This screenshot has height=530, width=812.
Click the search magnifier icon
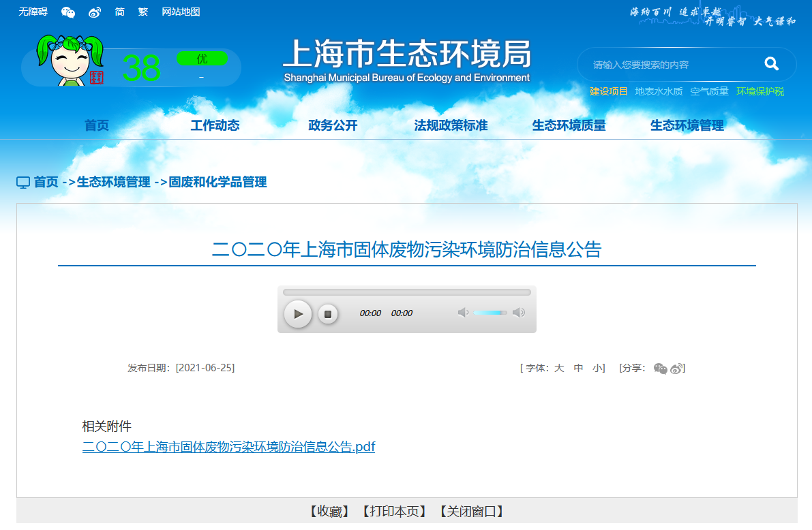pyautogui.click(x=771, y=64)
